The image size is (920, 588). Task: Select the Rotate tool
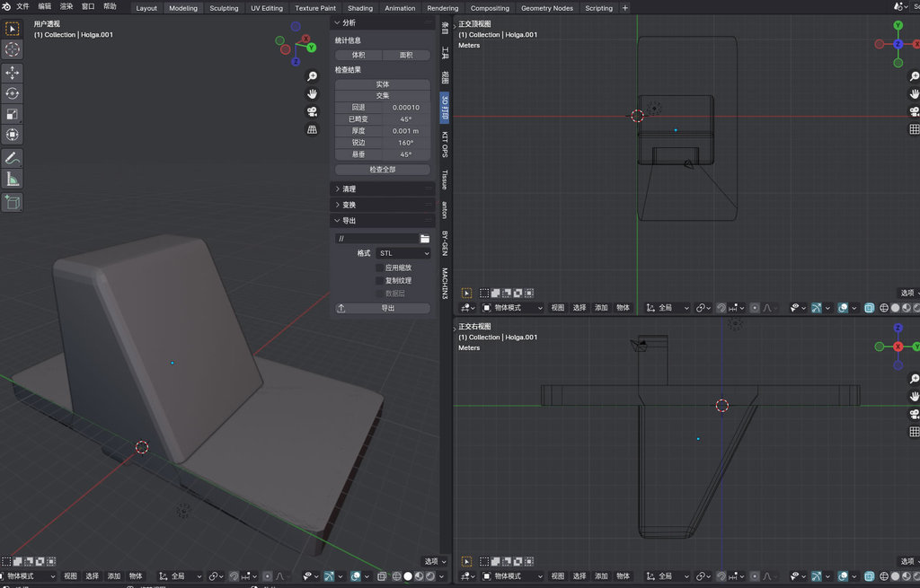coord(13,93)
